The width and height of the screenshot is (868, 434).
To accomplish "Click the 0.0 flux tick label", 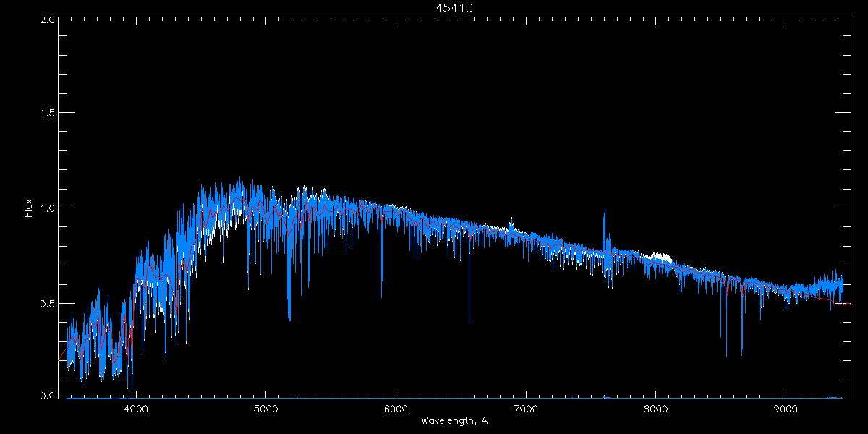I will tap(46, 396).
